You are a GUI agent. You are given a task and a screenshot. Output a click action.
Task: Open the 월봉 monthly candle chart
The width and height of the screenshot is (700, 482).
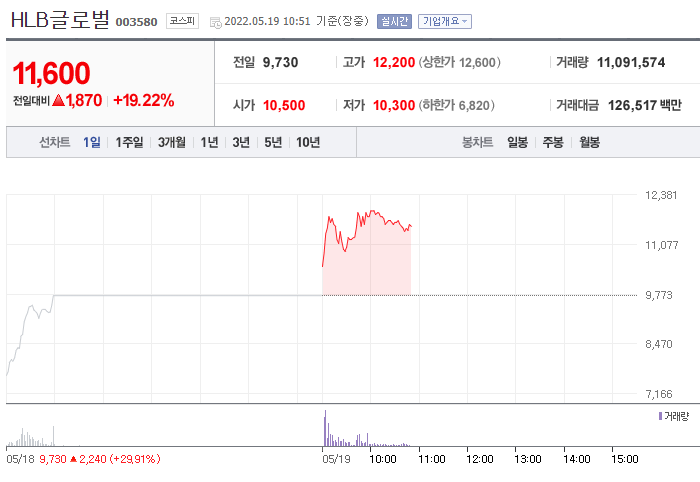(x=589, y=142)
